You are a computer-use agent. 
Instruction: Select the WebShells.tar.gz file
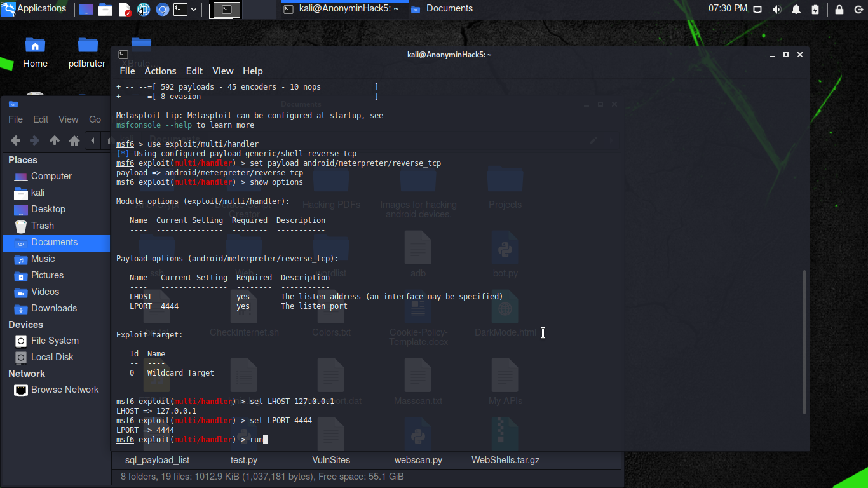tap(505, 460)
